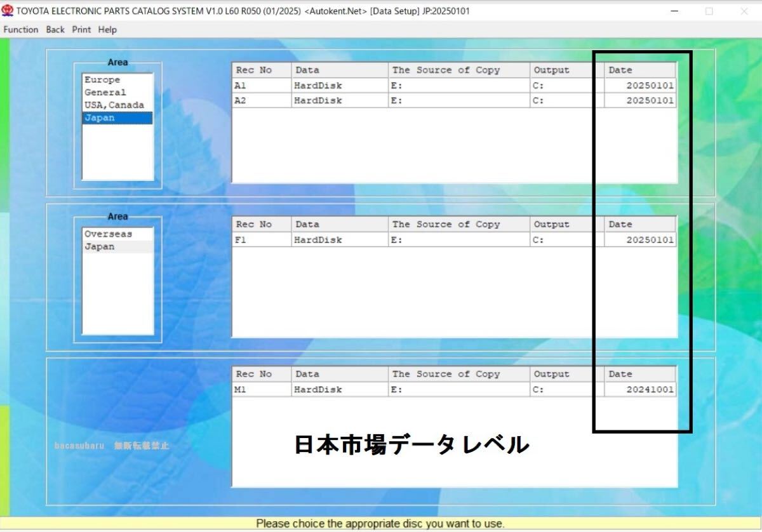Select Japan in the top Area list
This screenshot has width=762, height=532.
(100, 118)
